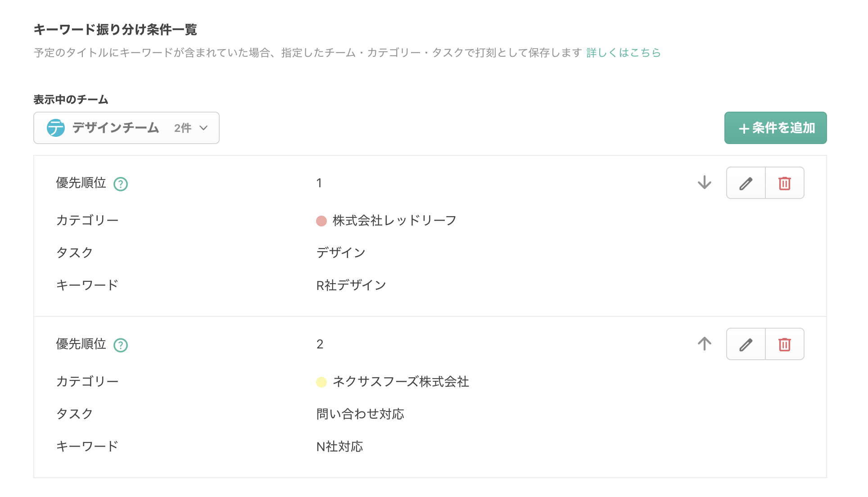The width and height of the screenshot is (868, 497).
Task: Open the help icon next to first 優先順位
Action: click(120, 184)
